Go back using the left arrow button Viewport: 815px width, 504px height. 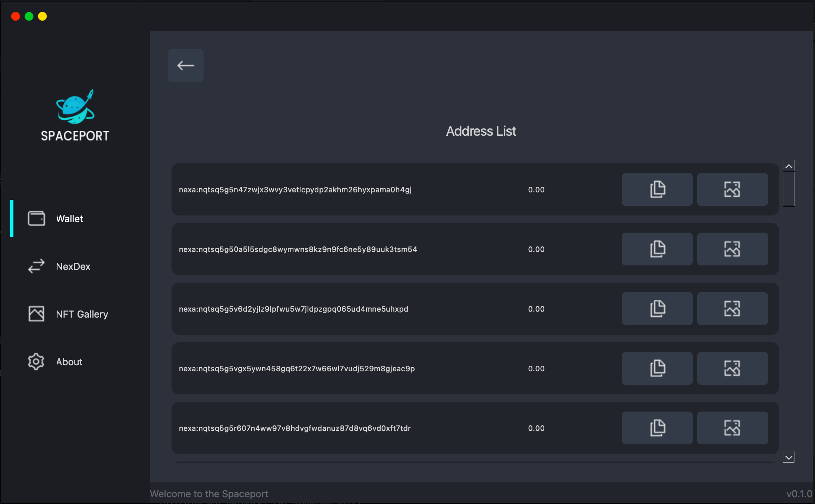185,66
